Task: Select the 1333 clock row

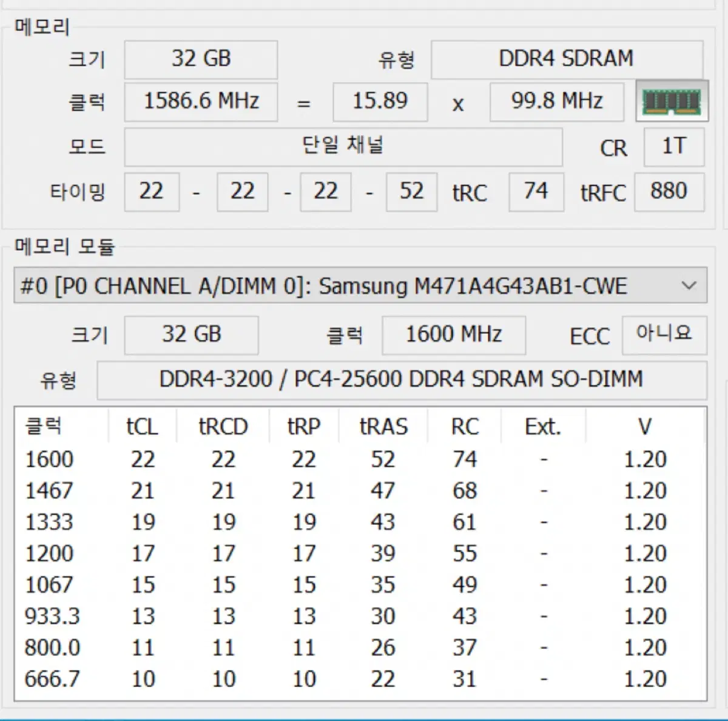Action: click(360, 523)
